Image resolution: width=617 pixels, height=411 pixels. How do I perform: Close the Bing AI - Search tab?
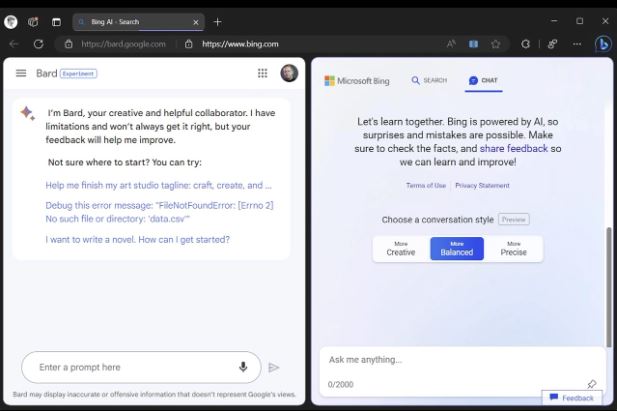point(196,22)
